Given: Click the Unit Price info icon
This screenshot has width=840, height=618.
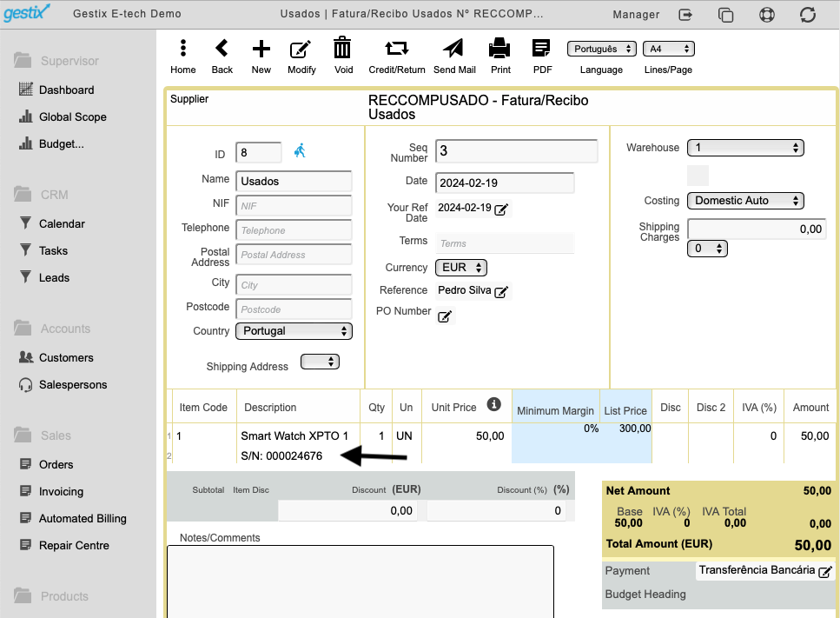Looking at the screenshot, I should 494,404.
